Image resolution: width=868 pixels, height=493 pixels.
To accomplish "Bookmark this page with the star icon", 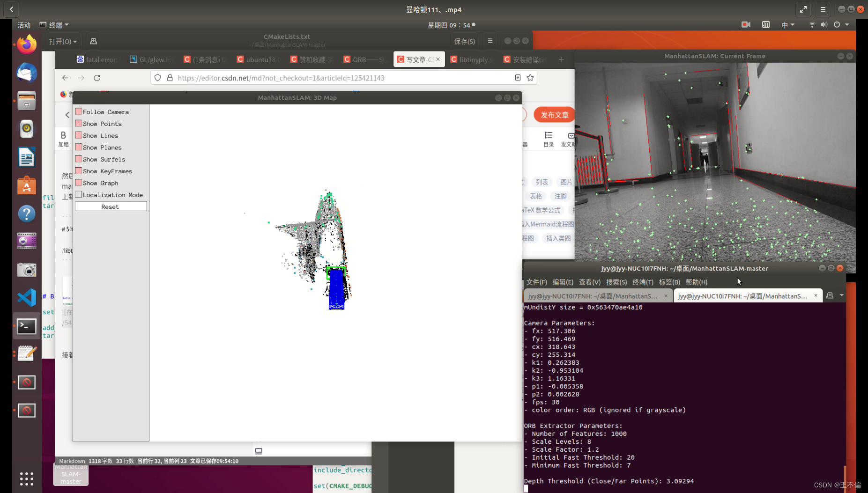I will pos(530,78).
